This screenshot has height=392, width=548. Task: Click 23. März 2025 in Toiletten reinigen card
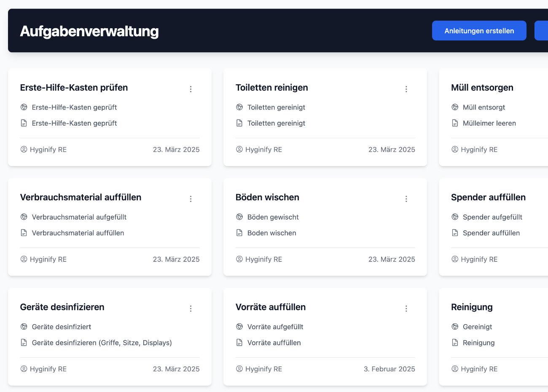392,149
